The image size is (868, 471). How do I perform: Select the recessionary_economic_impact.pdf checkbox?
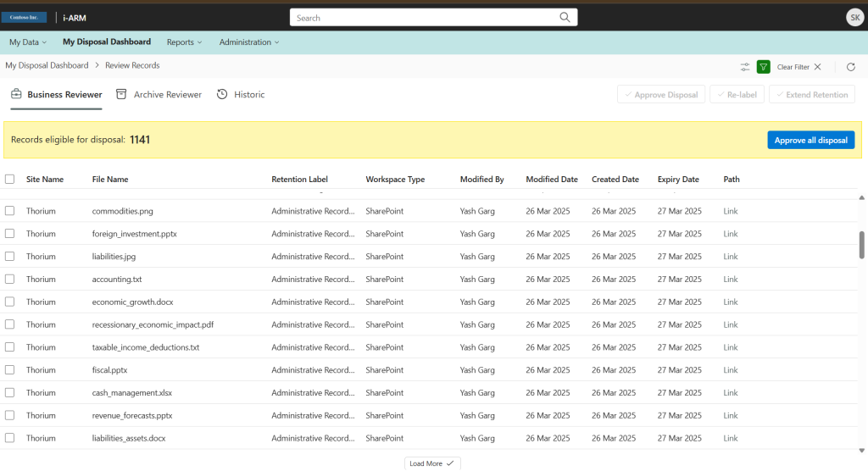9,324
